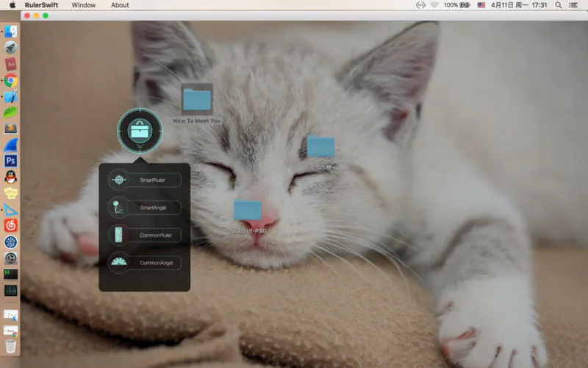588x368 pixels.
Task: Click the Spotlight search magnifier
Action: [x=559, y=5]
